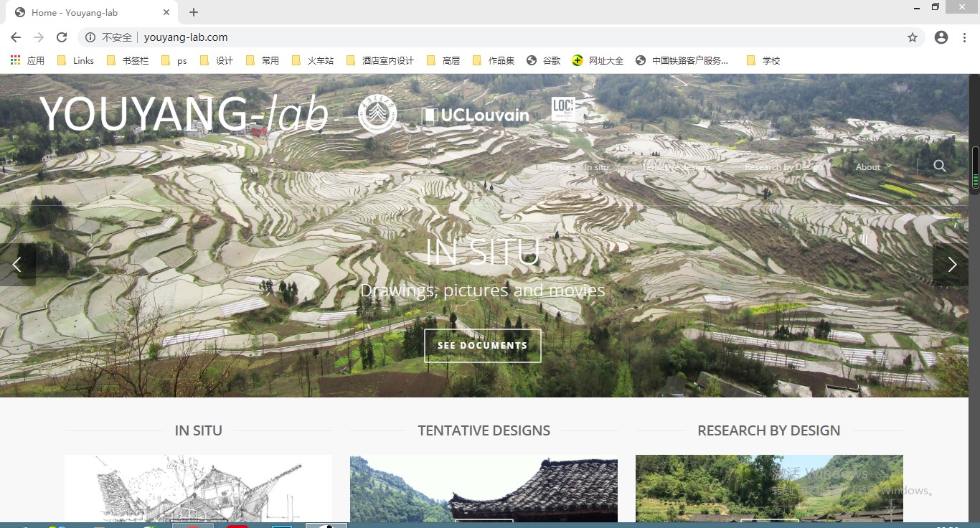This screenshot has width=980, height=528.
Task: Click the LOCI logo in header
Action: 563,110
